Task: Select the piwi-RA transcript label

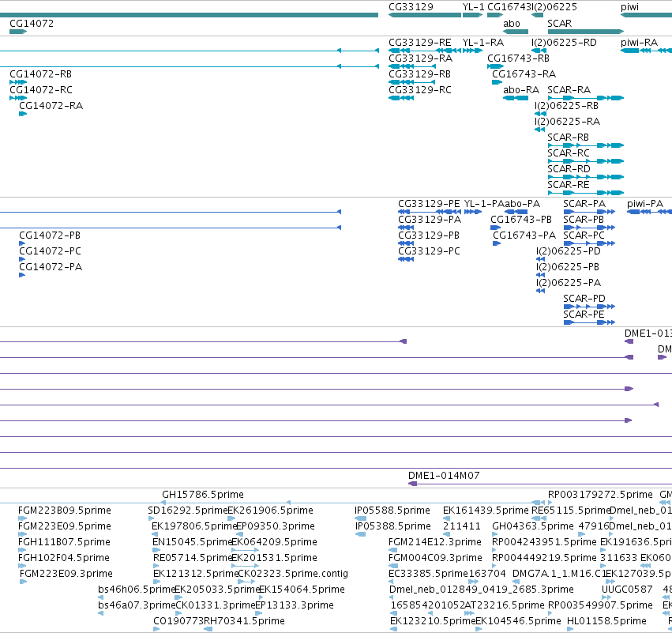Action: pyautogui.click(x=639, y=43)
